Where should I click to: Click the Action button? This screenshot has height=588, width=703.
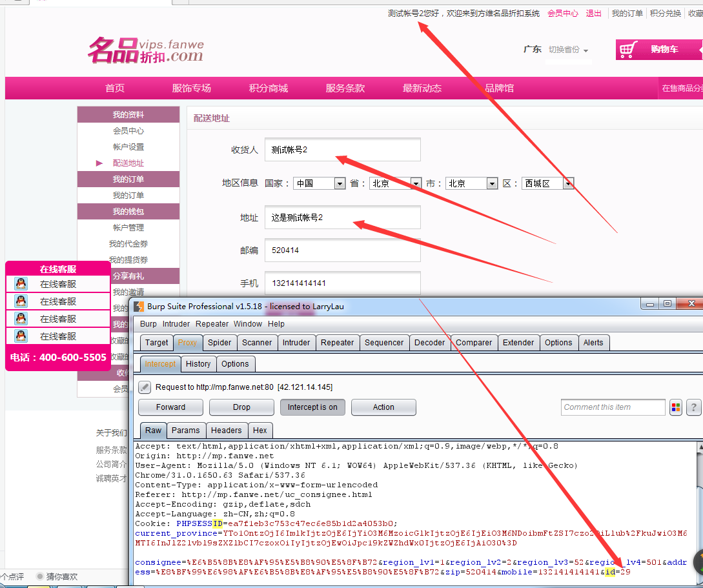pyautogui.click(x=384, y=407)
